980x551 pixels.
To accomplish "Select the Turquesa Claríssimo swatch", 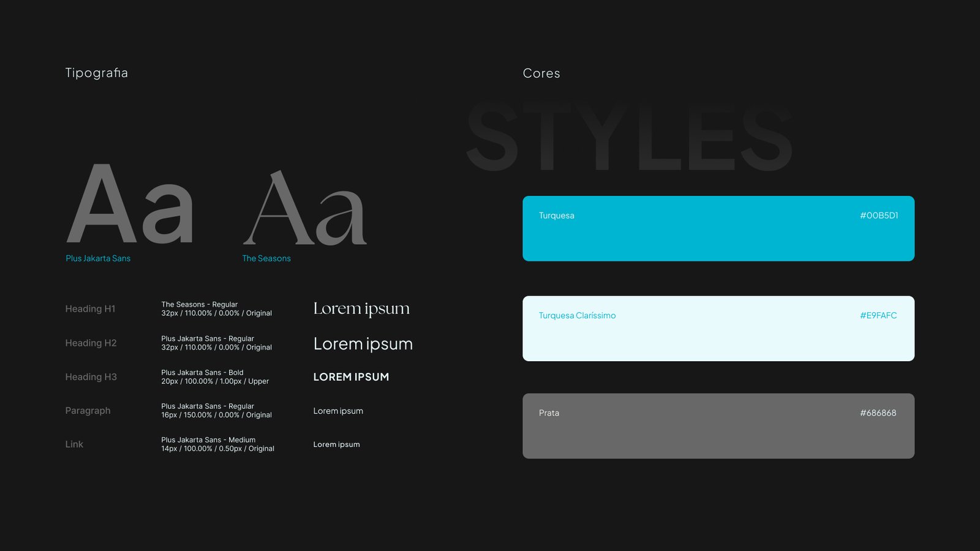I will pyautogui.click(x=718, y=335).
